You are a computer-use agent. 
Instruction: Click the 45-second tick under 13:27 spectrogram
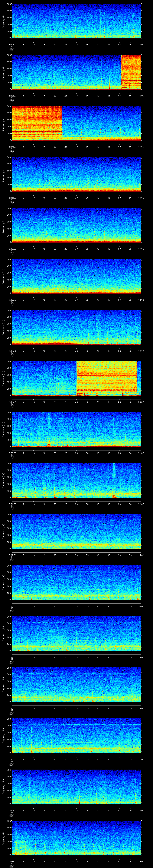tap(109, 810)
